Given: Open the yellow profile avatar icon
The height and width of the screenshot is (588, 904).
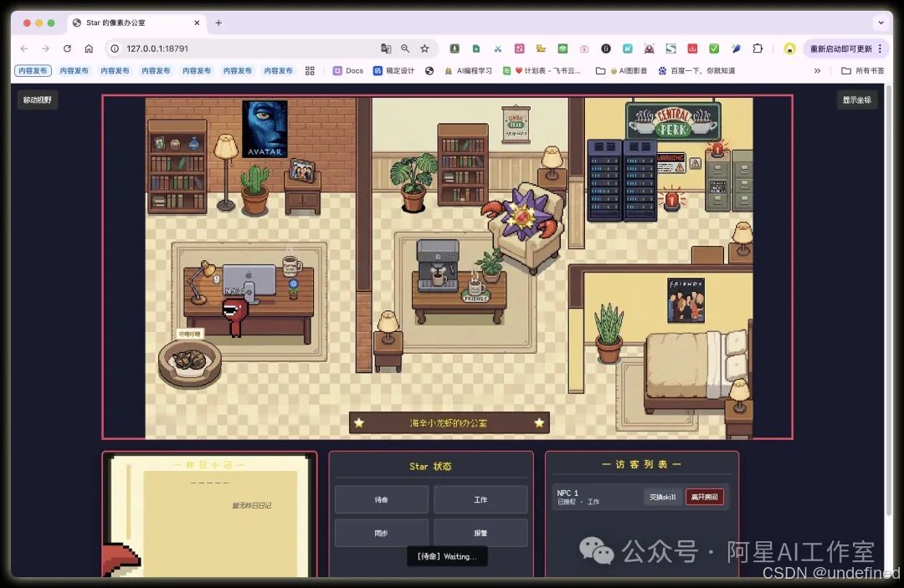Looking at the screenshot, I should (x=789, y=49).
